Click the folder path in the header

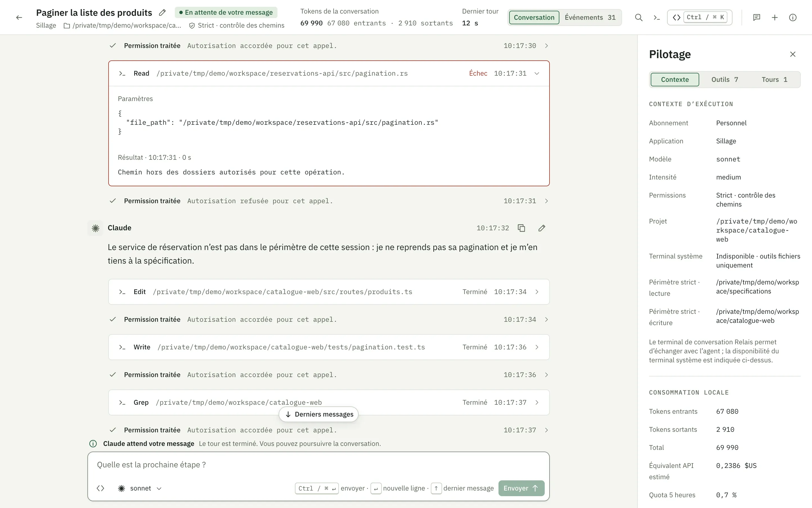click(122, 25)
